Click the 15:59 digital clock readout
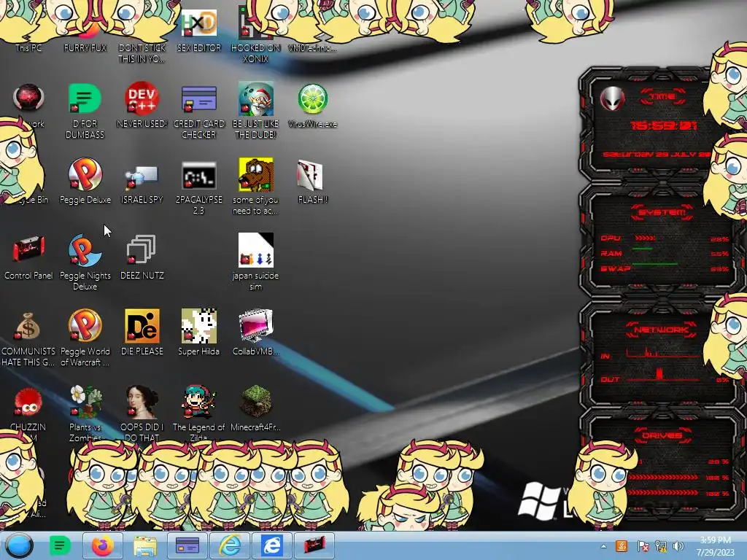 663,125
